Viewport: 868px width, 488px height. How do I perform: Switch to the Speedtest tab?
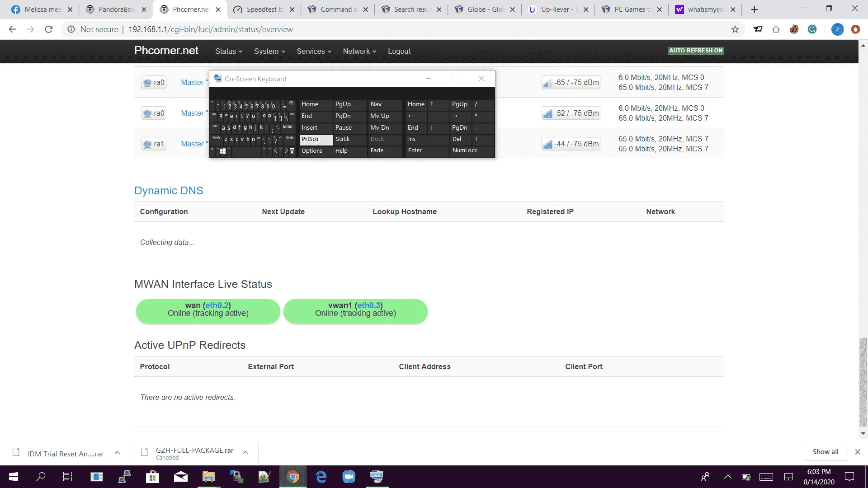click(x=264, y=9)
